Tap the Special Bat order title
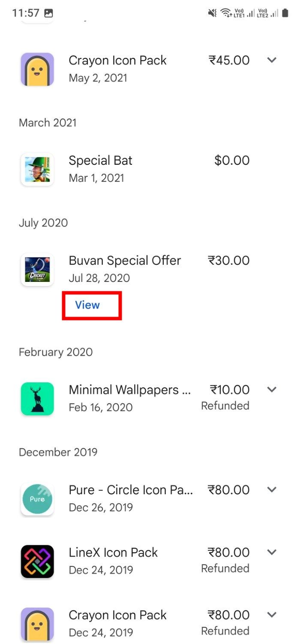 click(x=100, y=160)
